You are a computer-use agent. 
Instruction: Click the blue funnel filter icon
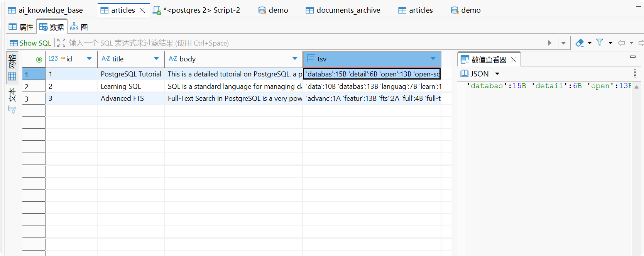point(600,42)
